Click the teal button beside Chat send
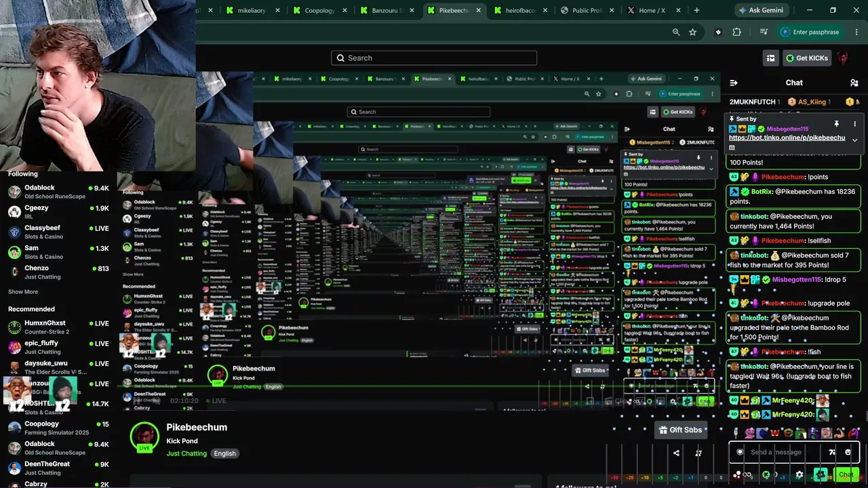This screenshot has height=488, width=868. pyautogui.click(x=821, y=474)
